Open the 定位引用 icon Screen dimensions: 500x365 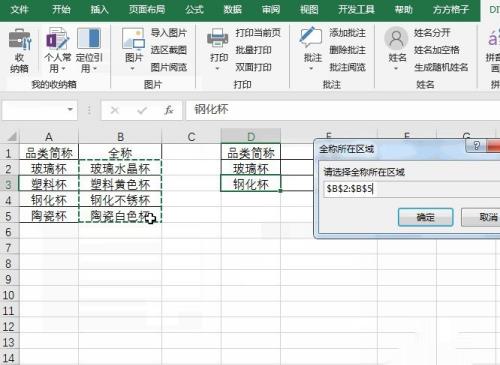pos(89,38)
